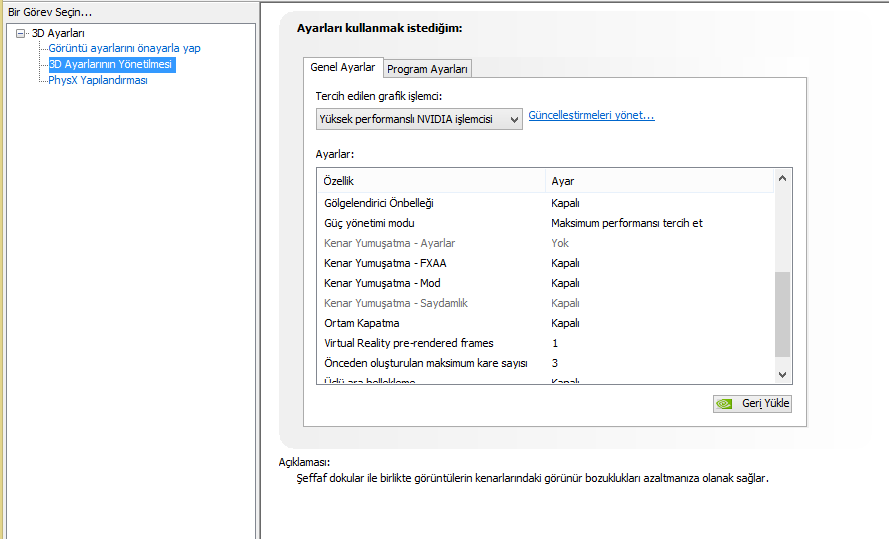Select Kenar Yumuşatma - Mod row
The width and height of the screenshot is (889, 539).
(x=545, y=283)
